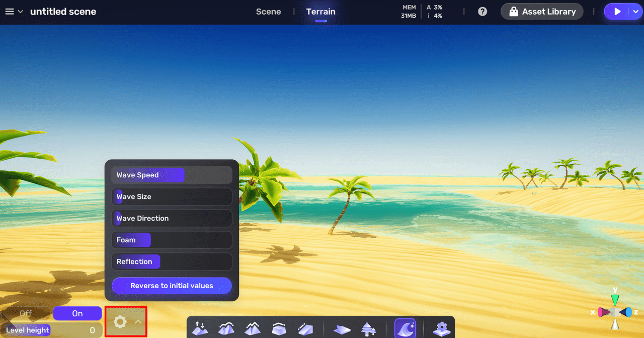Open the terrain texture paint tool
The image size is (644, 338).
pyautogui.click(x=342, y=329)
